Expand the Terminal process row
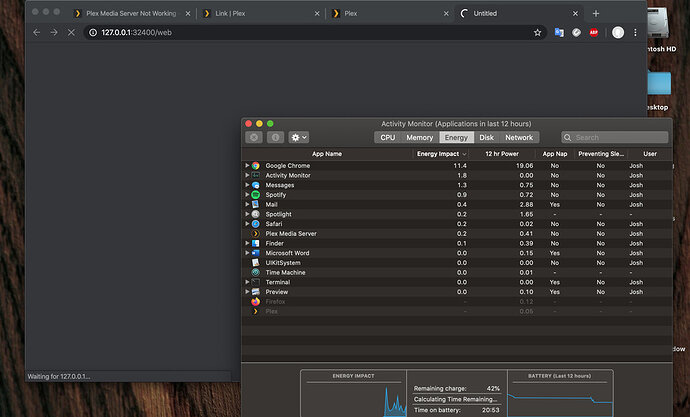Screen dimensions: 690x417 coord(247,282)
